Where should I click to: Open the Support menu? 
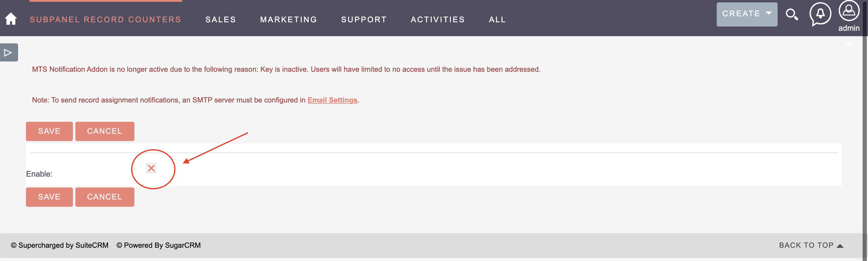pyautogui.click(x=363, y=20)
